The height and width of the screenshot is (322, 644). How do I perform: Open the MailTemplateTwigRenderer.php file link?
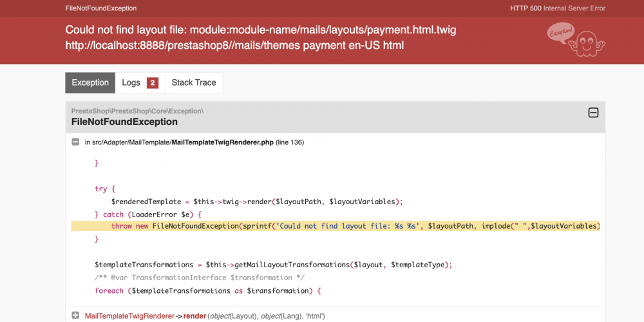point(223,142)
